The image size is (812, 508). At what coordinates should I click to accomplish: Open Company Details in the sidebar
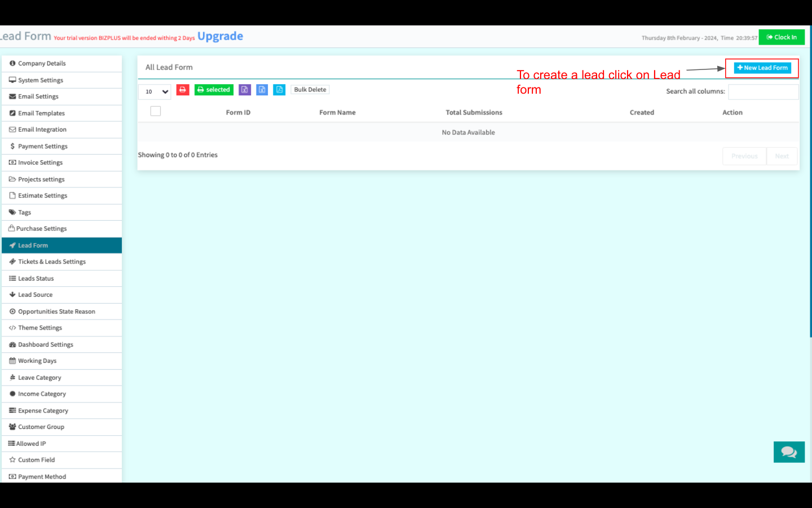(x=42, y=64)
